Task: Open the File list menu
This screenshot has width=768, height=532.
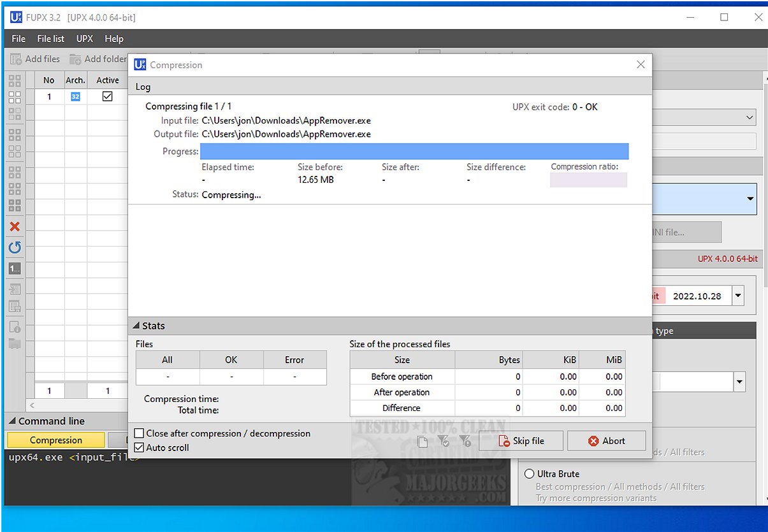Action: (x=50, y=39)
